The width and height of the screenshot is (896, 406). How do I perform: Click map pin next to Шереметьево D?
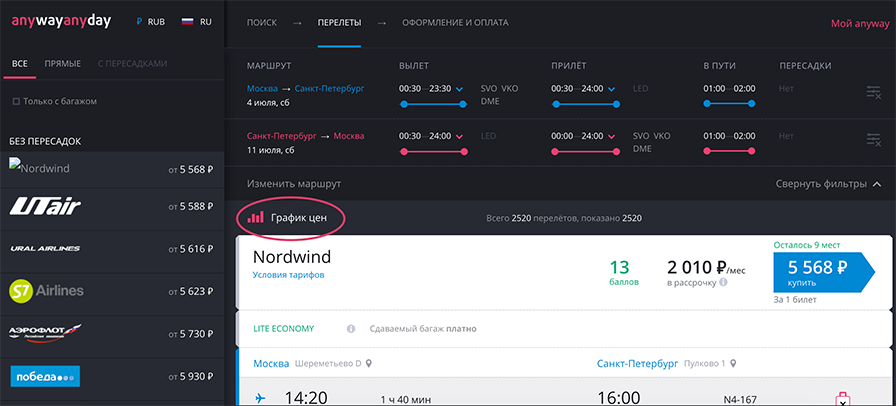click(x=369, y=362)
